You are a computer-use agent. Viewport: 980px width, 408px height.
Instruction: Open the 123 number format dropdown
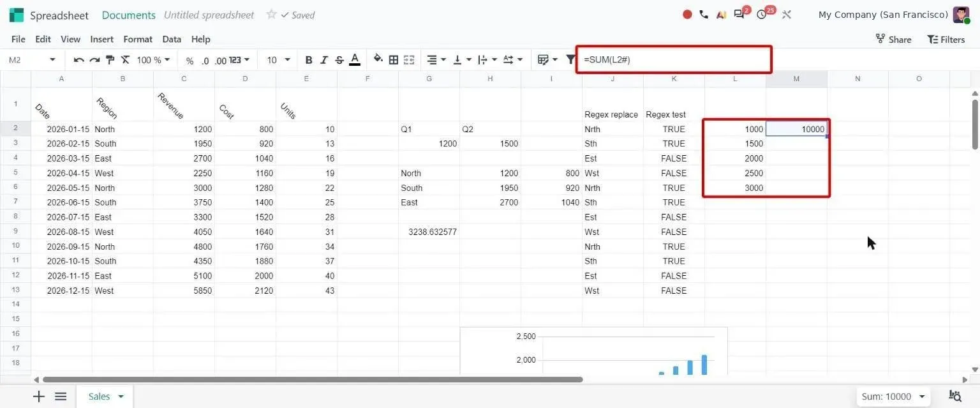pyautogui.click(x=239, y=60)
